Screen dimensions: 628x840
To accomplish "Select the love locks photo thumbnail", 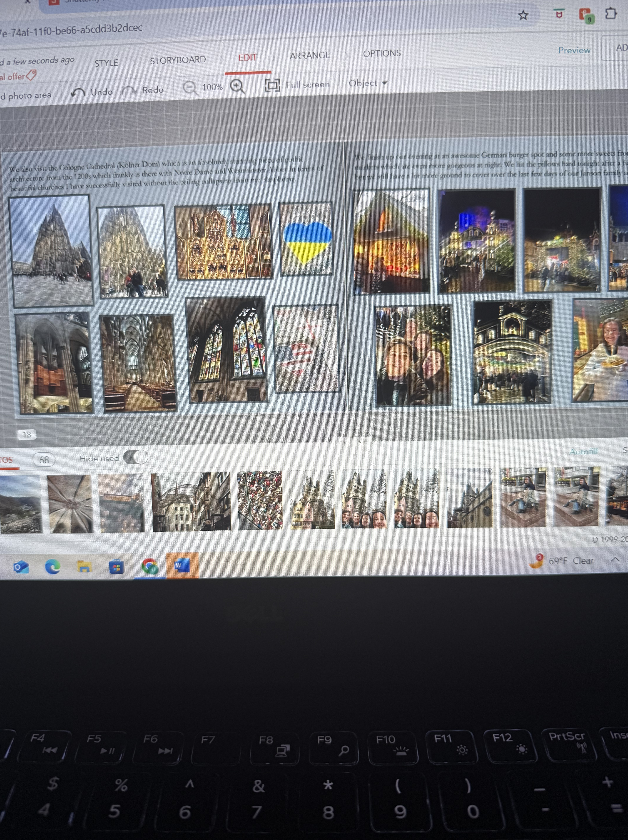I will point(260,500).
